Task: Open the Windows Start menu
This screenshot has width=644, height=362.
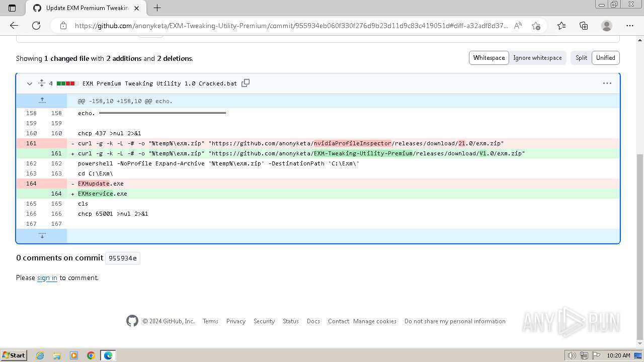Action: click(14, 355)
